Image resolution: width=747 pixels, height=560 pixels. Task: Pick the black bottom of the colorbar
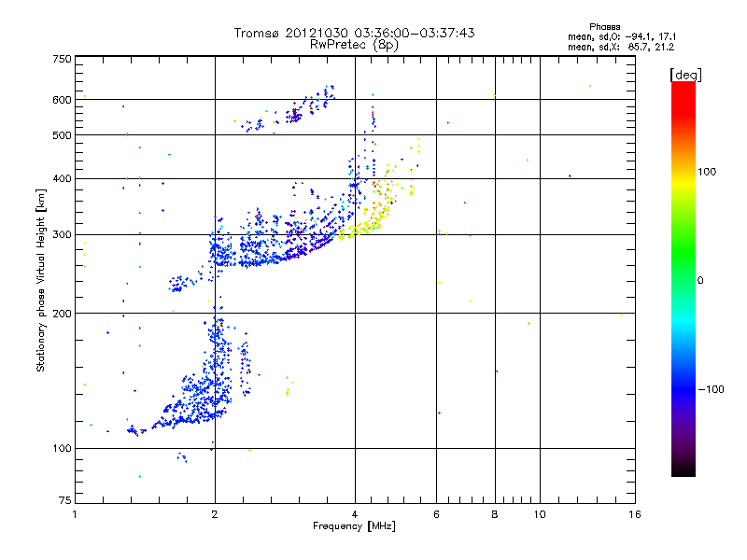684,469
